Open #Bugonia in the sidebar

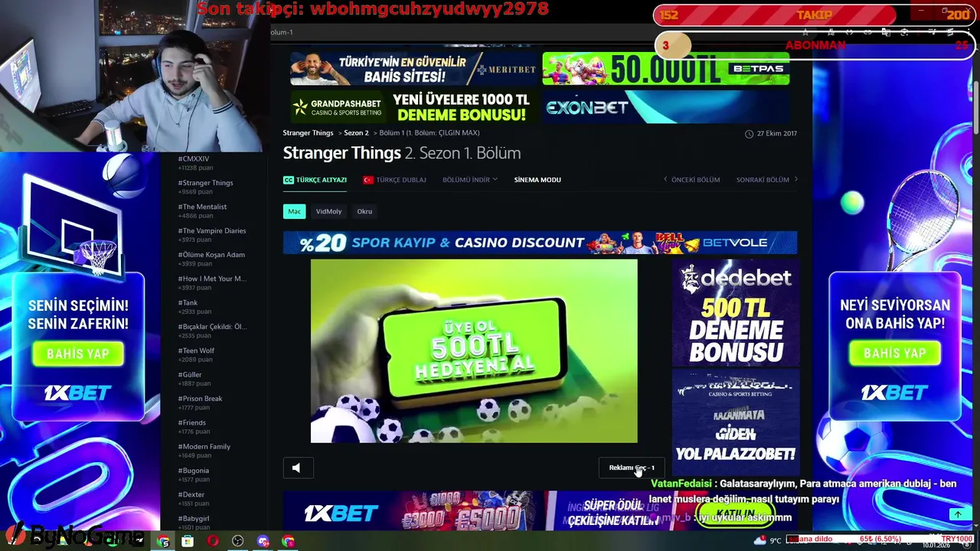click(x=194, y=471)
